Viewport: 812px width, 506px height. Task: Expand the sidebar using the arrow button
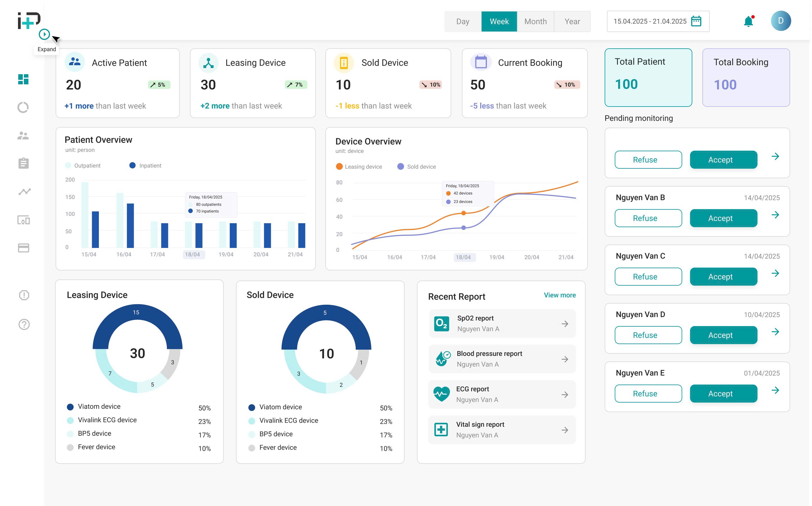tap(44, 34)
